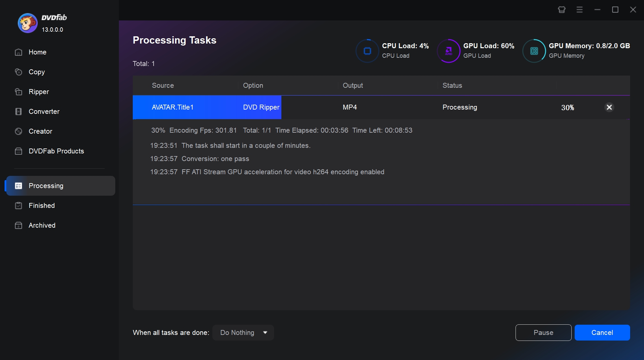Open the Finished section icon
Screen dimensions: 644x360
click(18, 205)
